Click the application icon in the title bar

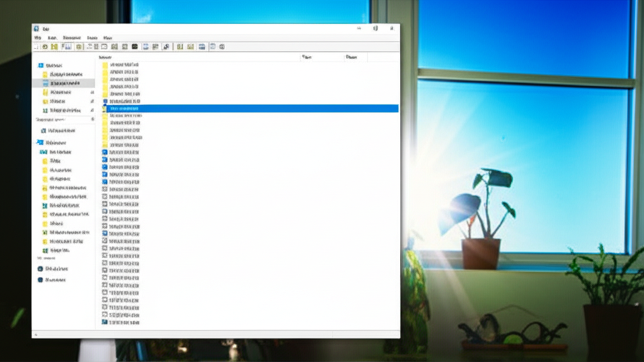coord(36,28)
